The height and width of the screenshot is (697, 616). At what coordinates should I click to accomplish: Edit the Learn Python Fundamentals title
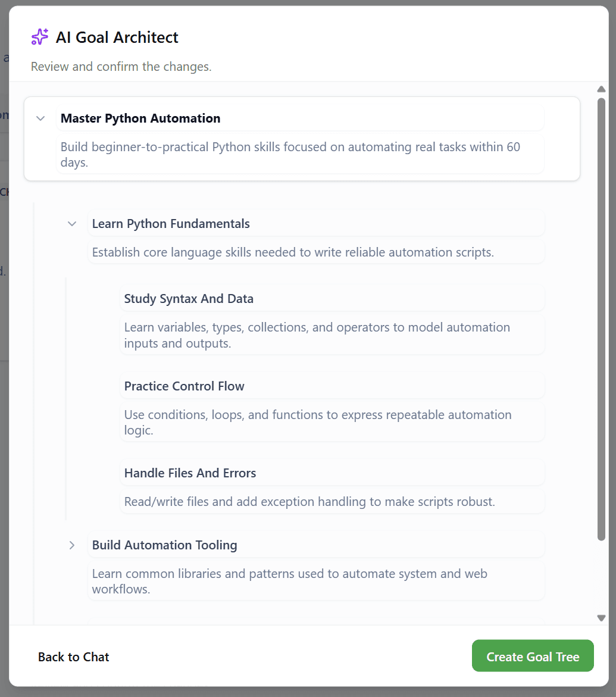[315, 224]
